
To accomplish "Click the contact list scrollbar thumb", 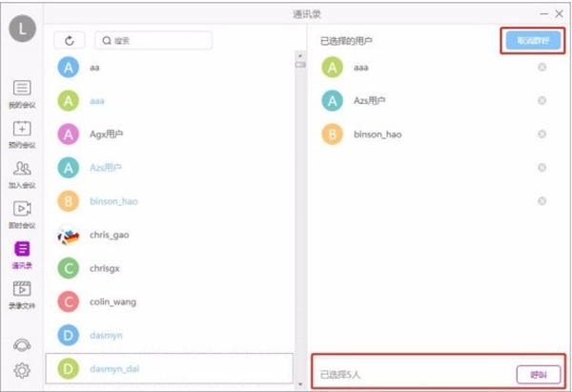I will (x=300, y=65).
